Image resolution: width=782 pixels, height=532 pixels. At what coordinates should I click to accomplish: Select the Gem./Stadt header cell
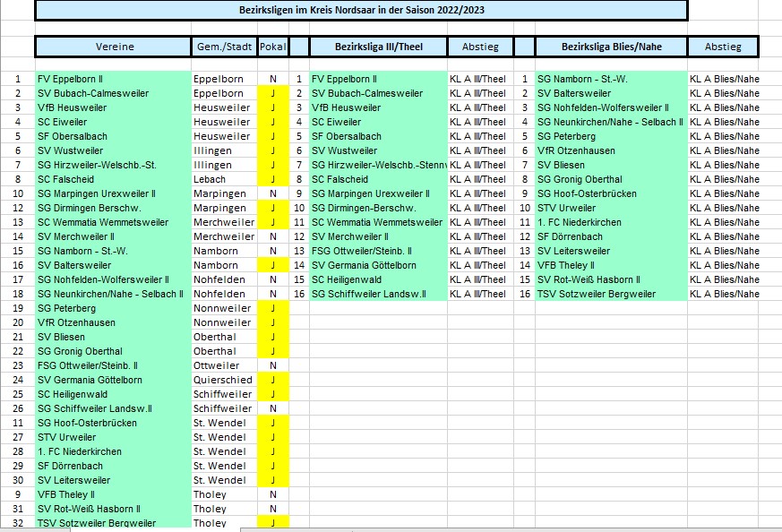click(225, 47)
